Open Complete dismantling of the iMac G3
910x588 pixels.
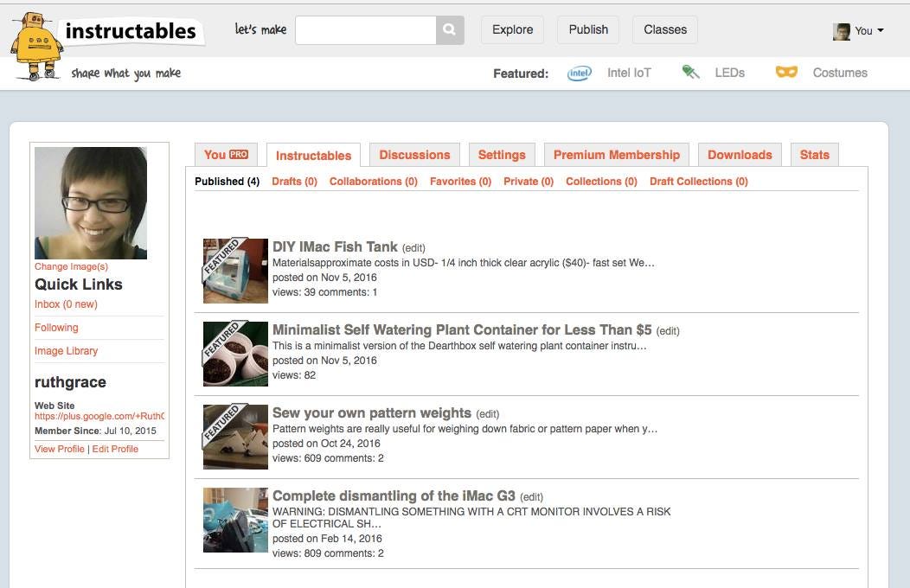tap(394, 495)
